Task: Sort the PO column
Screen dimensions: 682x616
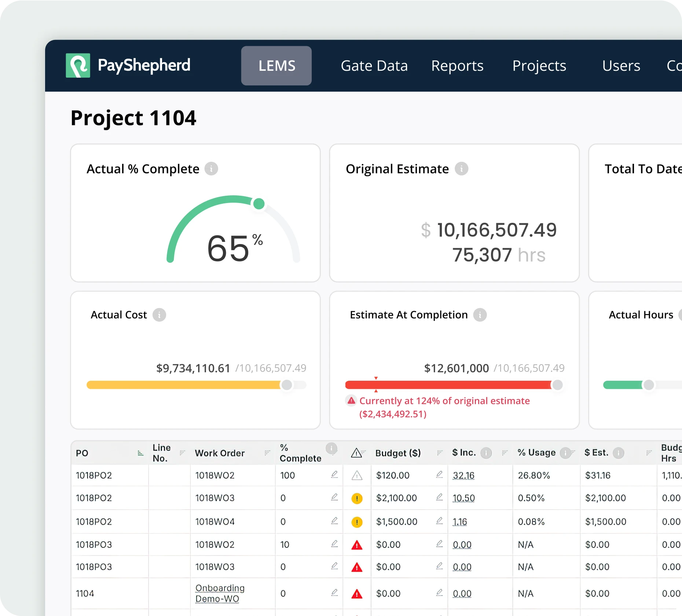Action: [x=140, y=453]
